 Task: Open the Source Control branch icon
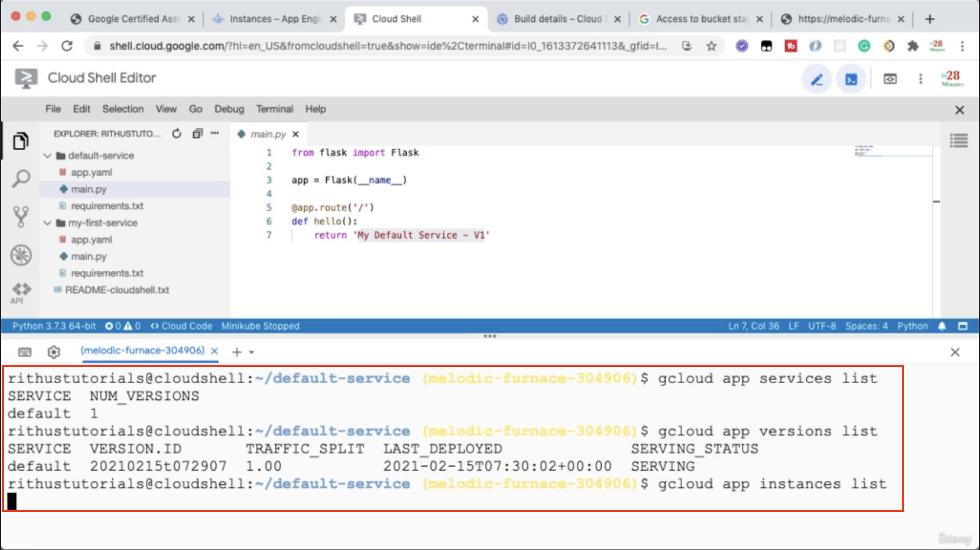[21, 217]
